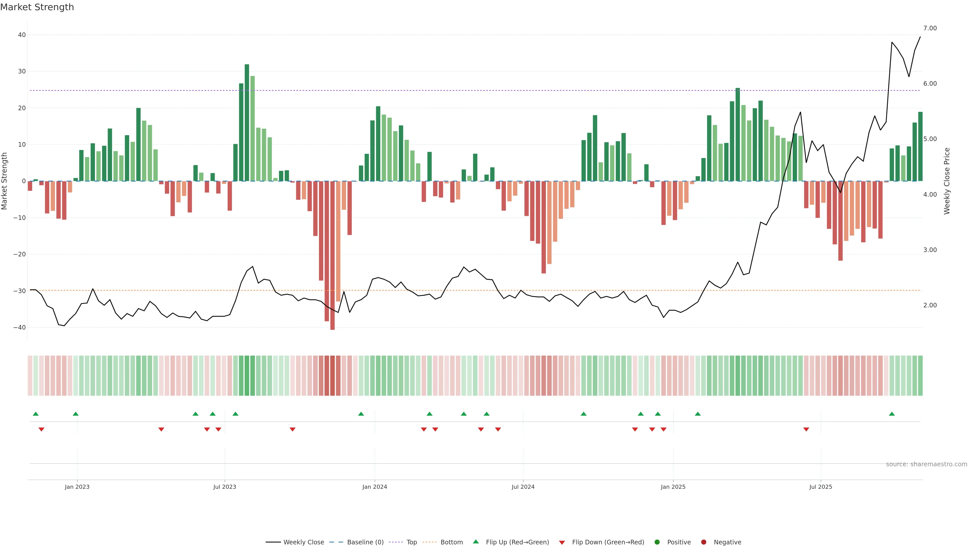
Task: Click the dark red Negative circle legend icon
Action: tap(703, 542)
